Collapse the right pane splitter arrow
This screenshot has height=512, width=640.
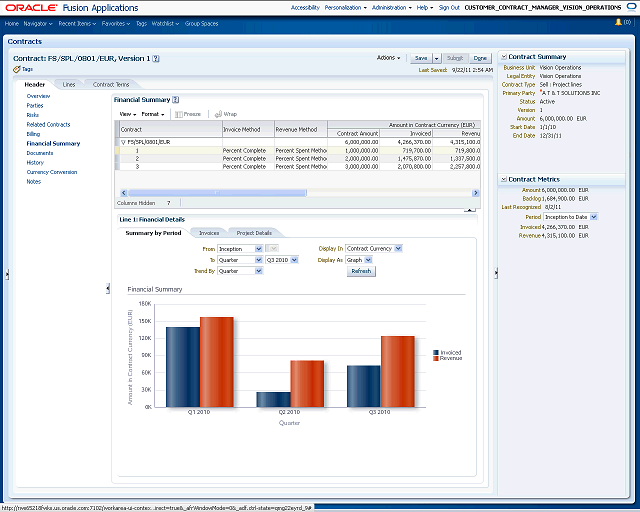click(x=496, y=273)
